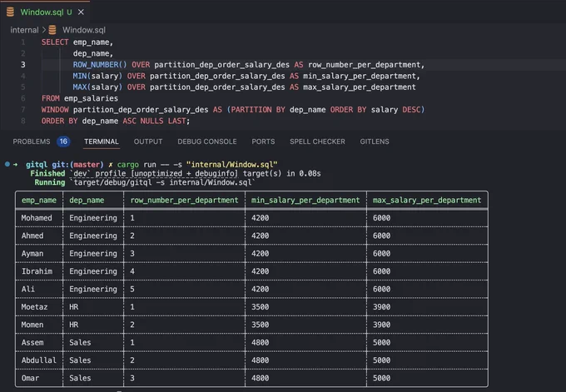Close the Window.sql editor tab
This screenshot has width=566, height=392.
tap(81, 12)
